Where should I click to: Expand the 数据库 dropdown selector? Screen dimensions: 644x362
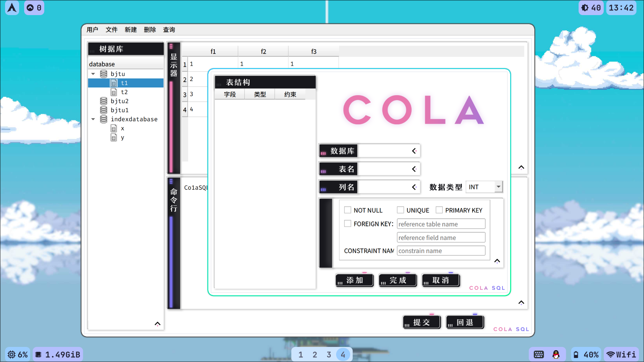(x=413, y=151)
